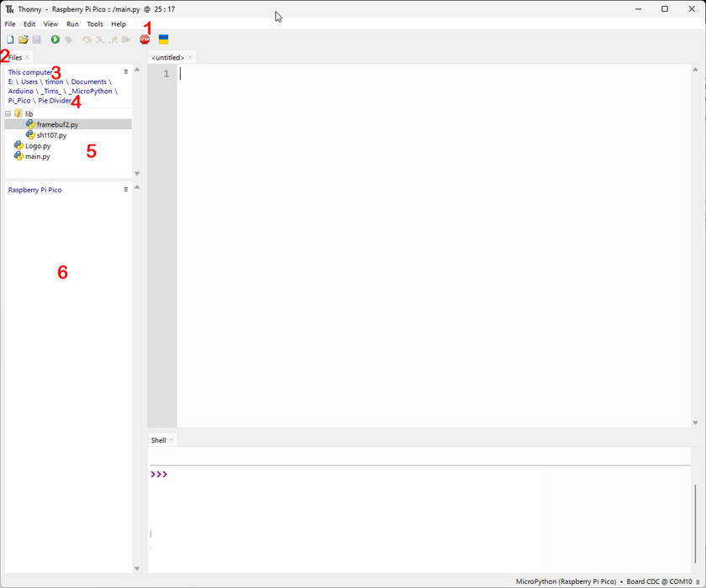Viewport: 706px width, 588px height.
Task: Open the Help menu
Action: tap(119, 24)
